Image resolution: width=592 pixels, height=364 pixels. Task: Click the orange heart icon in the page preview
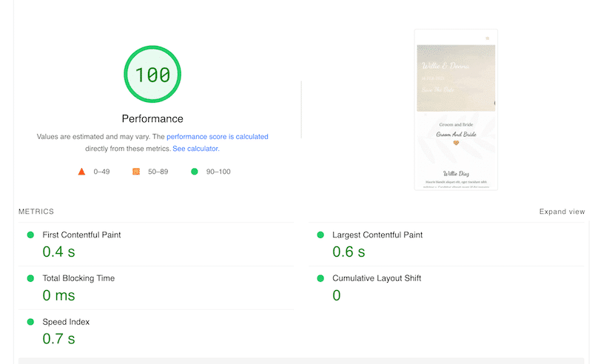click(x=456, y=143)
